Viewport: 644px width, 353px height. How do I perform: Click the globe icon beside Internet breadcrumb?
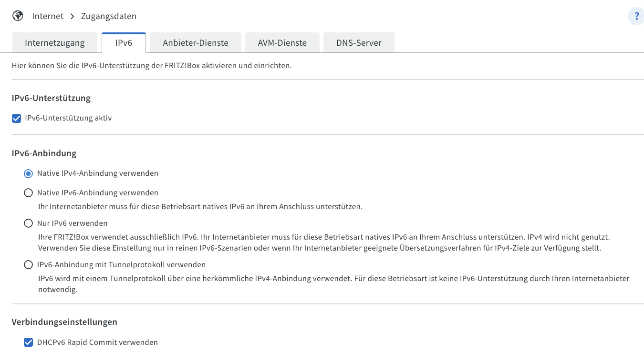(x=18, y=16)
